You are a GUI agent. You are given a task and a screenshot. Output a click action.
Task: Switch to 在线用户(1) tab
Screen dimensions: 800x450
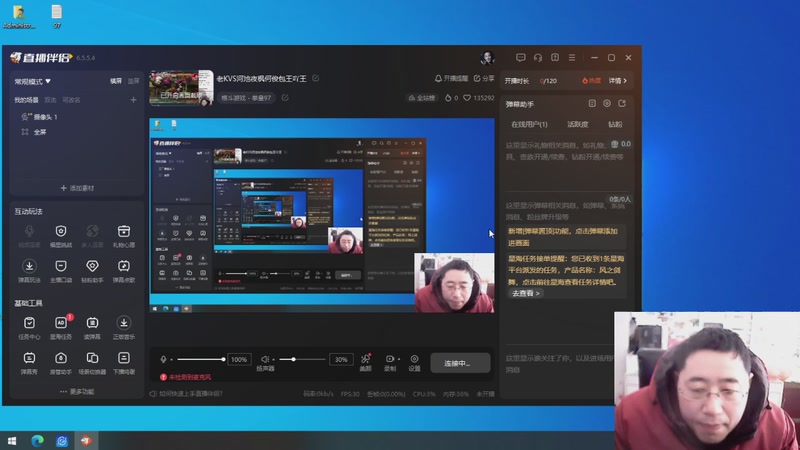(x=529, y=124)
